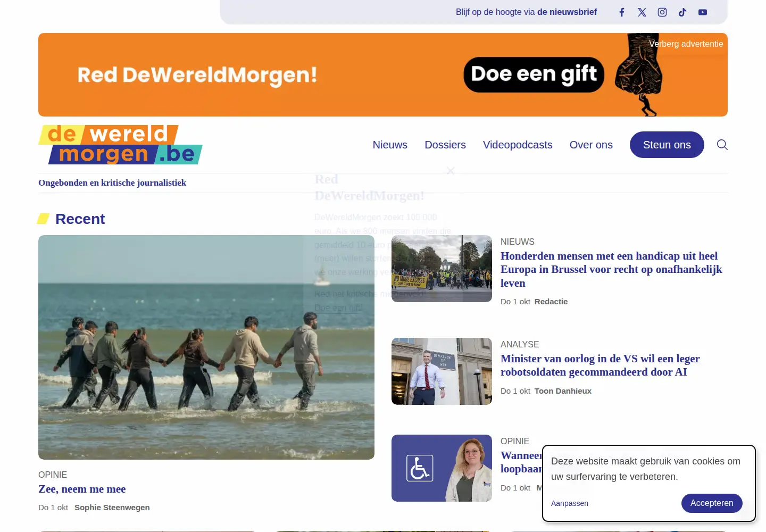Viewport: 766px width, 532px height.
Task: Close the faded popup with the X
Action: coord(451,171)
